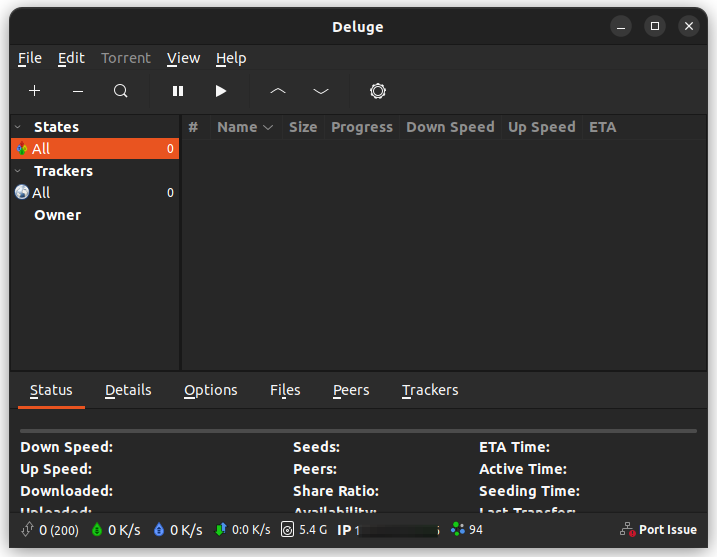Sort by the ETA column header
The image size is (717, 557).
(603, 127)
